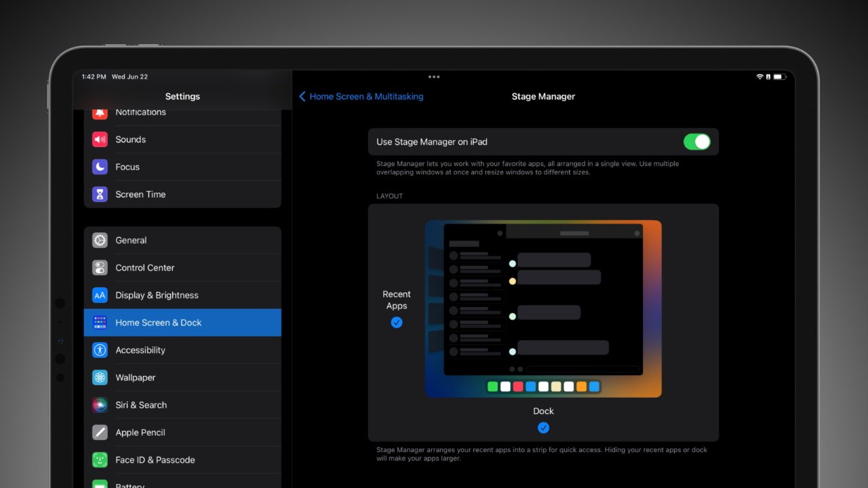The image size is (868, 488).
Task: Open Sounds settings row
Action: point(182,140)
